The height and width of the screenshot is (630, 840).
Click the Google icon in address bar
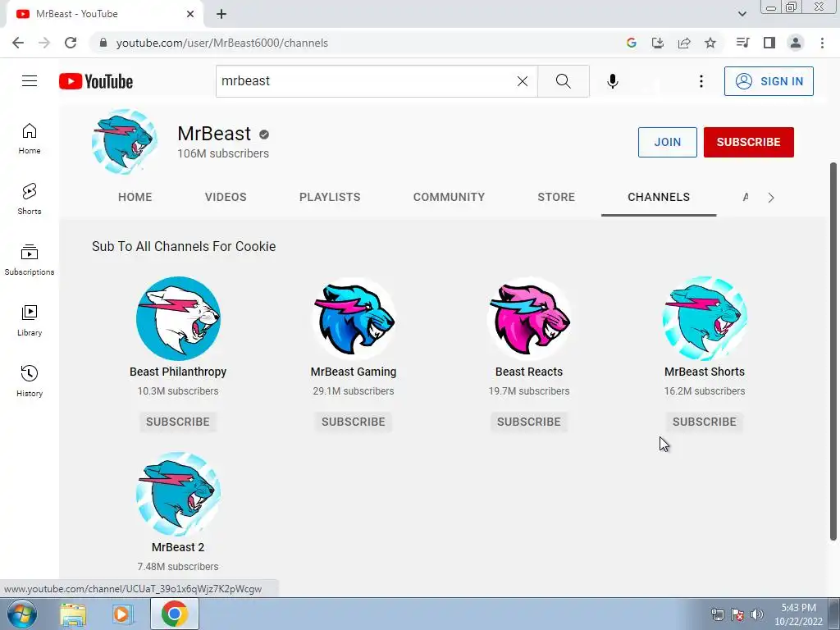click(631, 43)
